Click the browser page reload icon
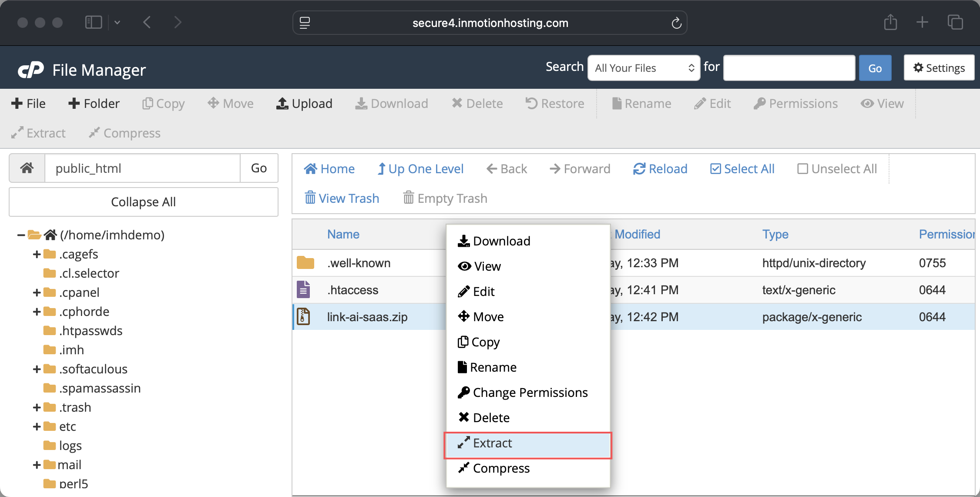980x497 pixels. (676, 23)
